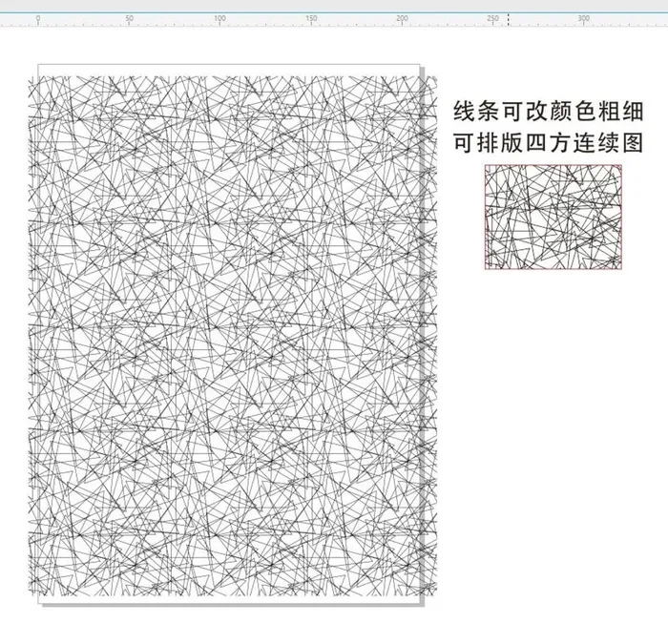Click the top-left corner of the small tile
The image size is (668, 644).
tap(486, 166)
